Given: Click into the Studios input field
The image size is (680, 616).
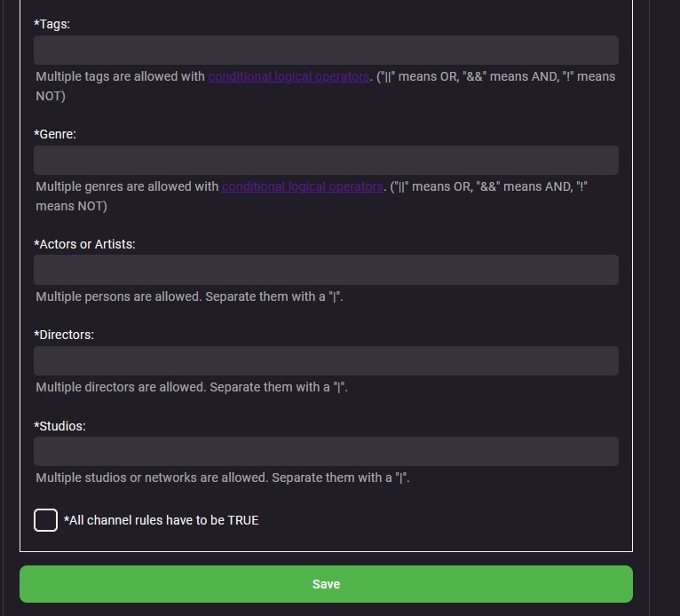Looking at the screenshot, I should click(x=326, y=452).
